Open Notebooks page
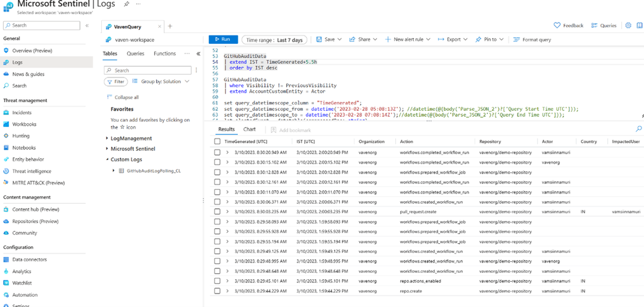 coord(24,148)
